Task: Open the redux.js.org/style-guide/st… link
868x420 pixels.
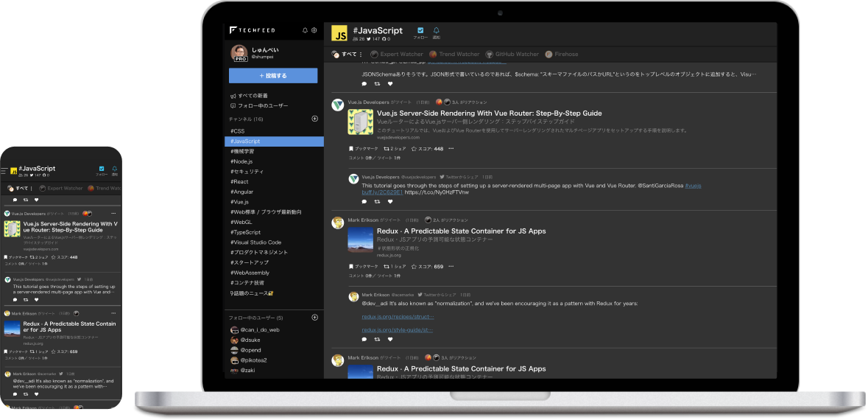Action: (x=397, y=329)
